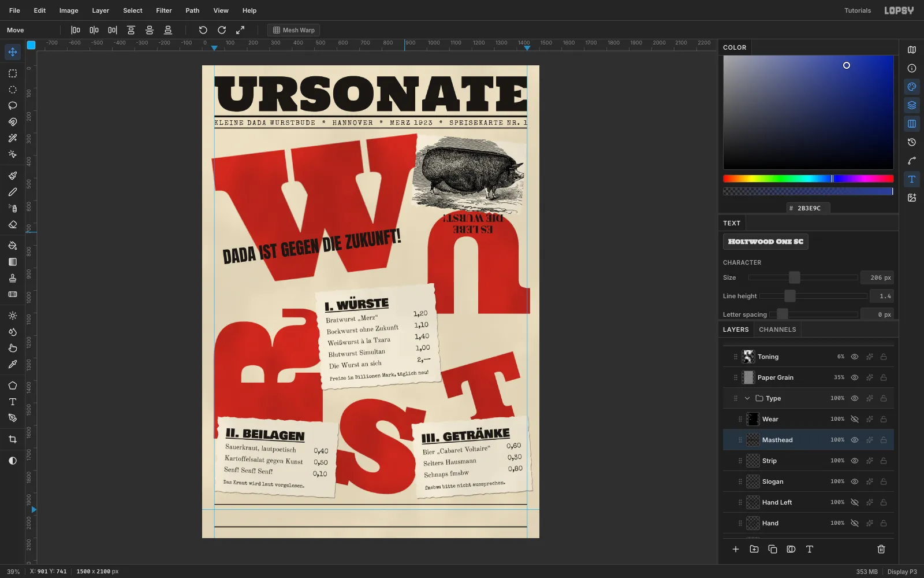This screenshot has width=924, height=578.
Task: Select the Move tool in left toolbar
Action: pyautogui.click(x=13, y=52)
